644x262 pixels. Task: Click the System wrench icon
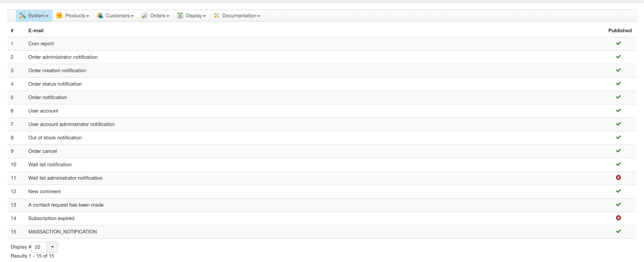(x=22, y=16)
